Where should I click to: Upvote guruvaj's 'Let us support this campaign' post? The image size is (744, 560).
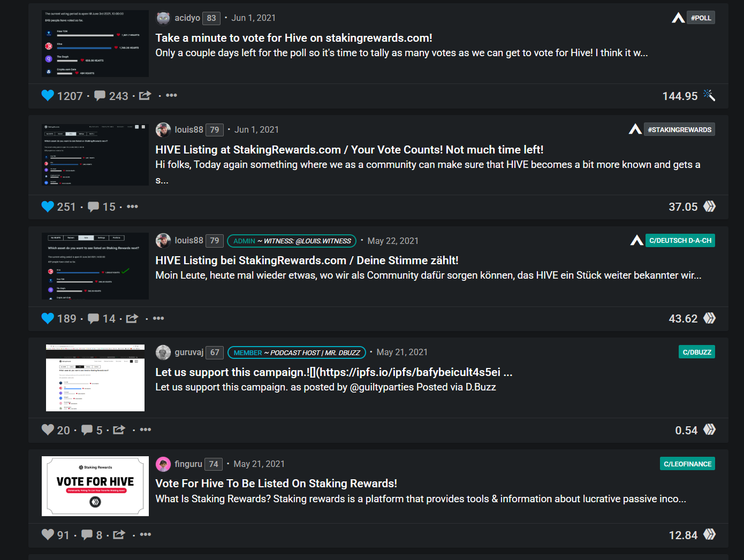point(48,429)
